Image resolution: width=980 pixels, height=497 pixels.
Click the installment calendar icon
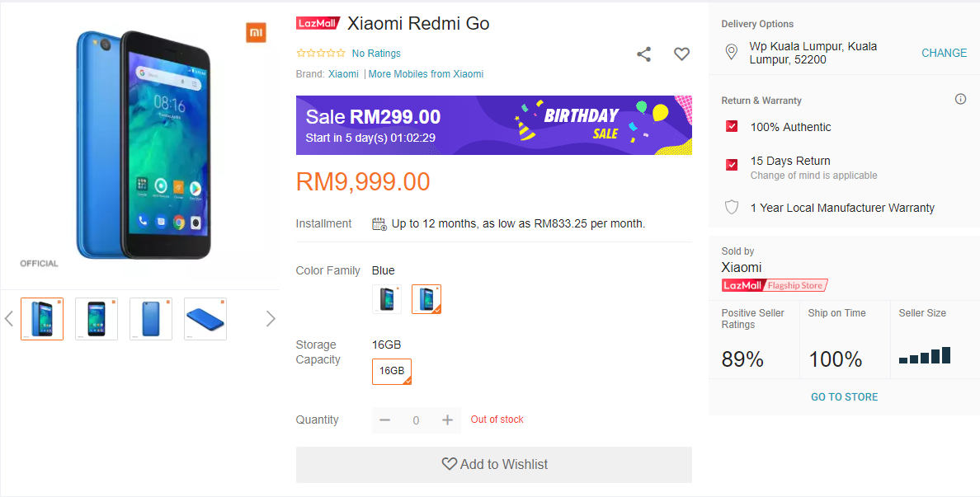(x=379, y=223)
